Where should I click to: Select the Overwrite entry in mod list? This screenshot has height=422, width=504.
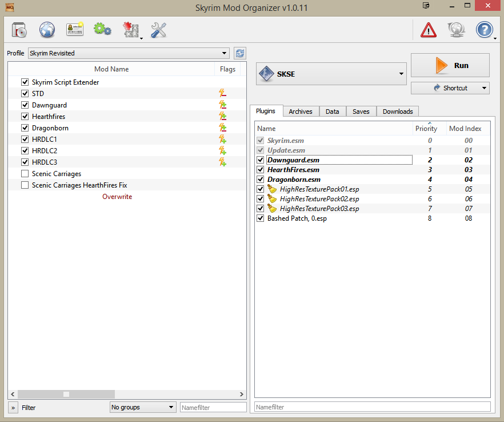117,197
